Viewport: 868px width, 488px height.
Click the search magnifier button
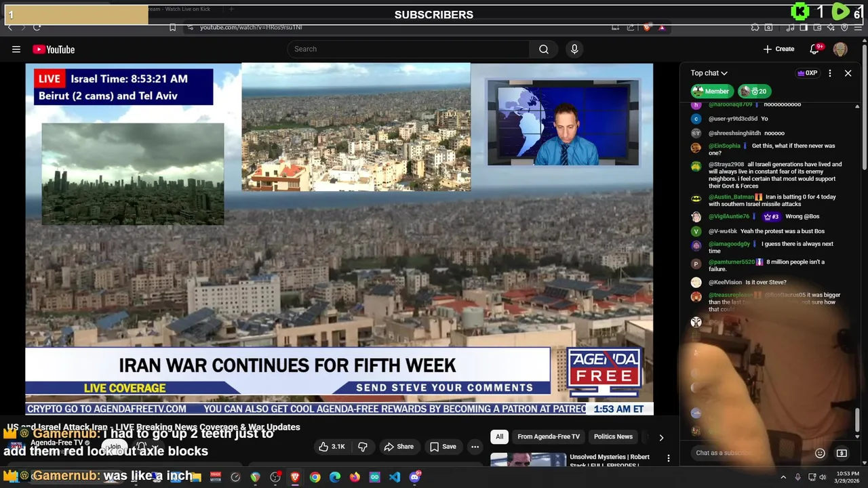(x=544, y=49)
